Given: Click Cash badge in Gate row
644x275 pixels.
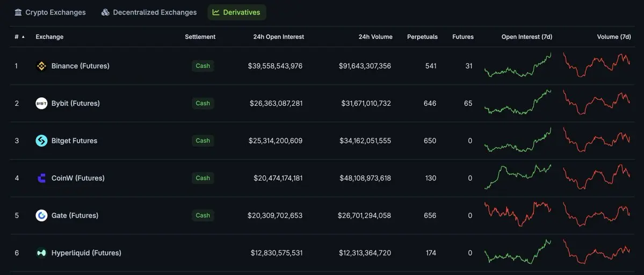Looking at the screenshot, I should pyautogui.click(x=203, y=215).
